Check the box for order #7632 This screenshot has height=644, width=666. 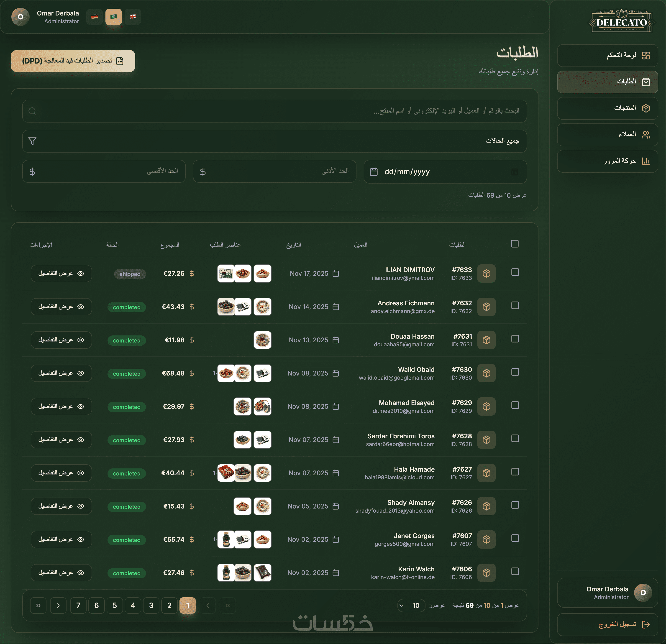515,305
